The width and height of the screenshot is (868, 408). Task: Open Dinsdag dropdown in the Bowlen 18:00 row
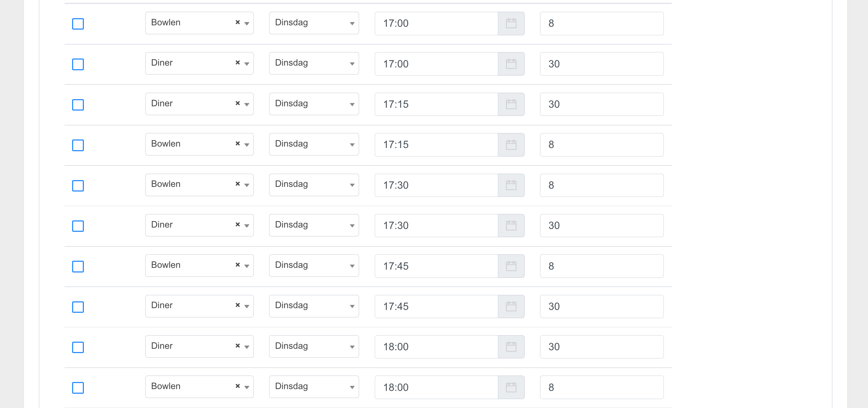click(x=314, y=387)
